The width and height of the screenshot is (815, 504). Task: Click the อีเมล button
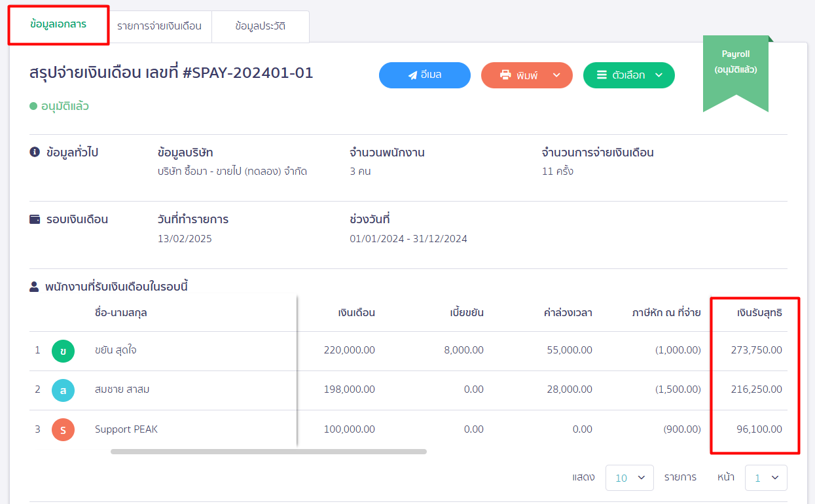(x=424, y=75)
